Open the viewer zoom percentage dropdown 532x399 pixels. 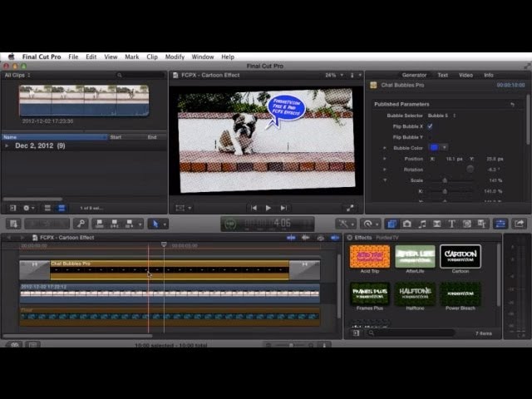pyautogui.click(x=334, y=75)
